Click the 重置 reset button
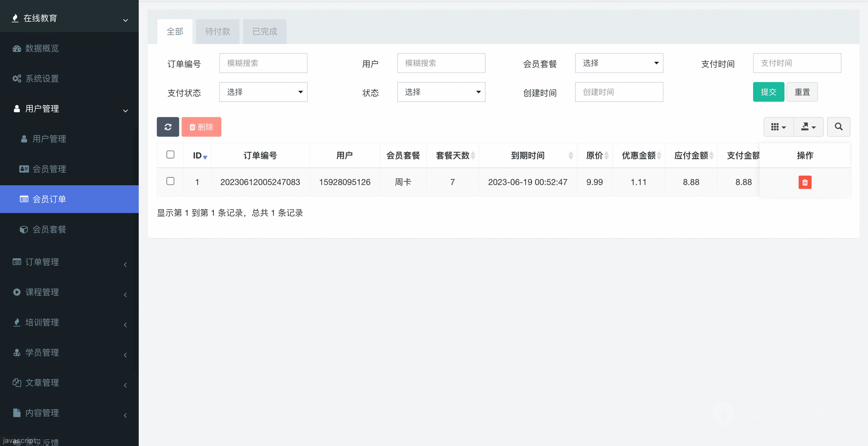The height and width of the screenshot is (446, 868). pos(802,92)
